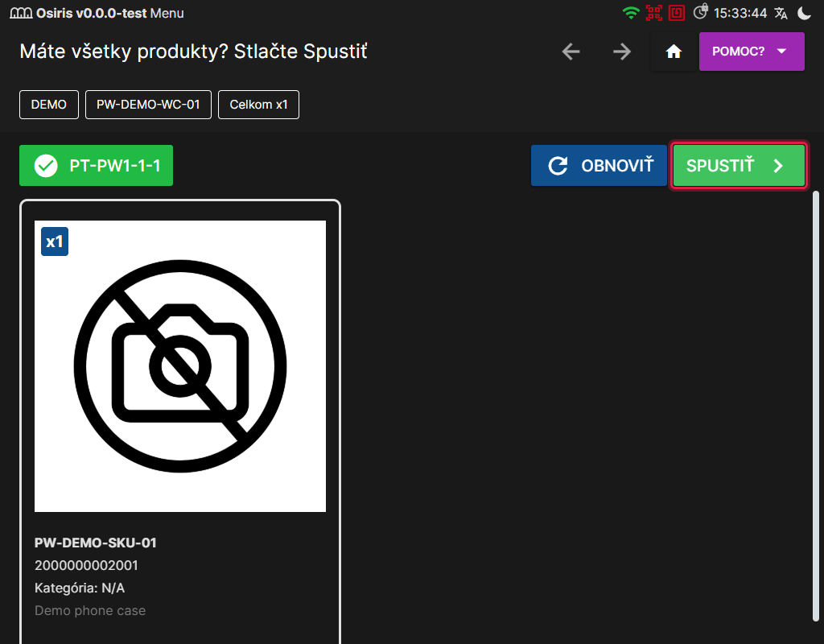Screen dimensions: 824x644
Task: Go to home screen via house icon
Action: [674, 52]
